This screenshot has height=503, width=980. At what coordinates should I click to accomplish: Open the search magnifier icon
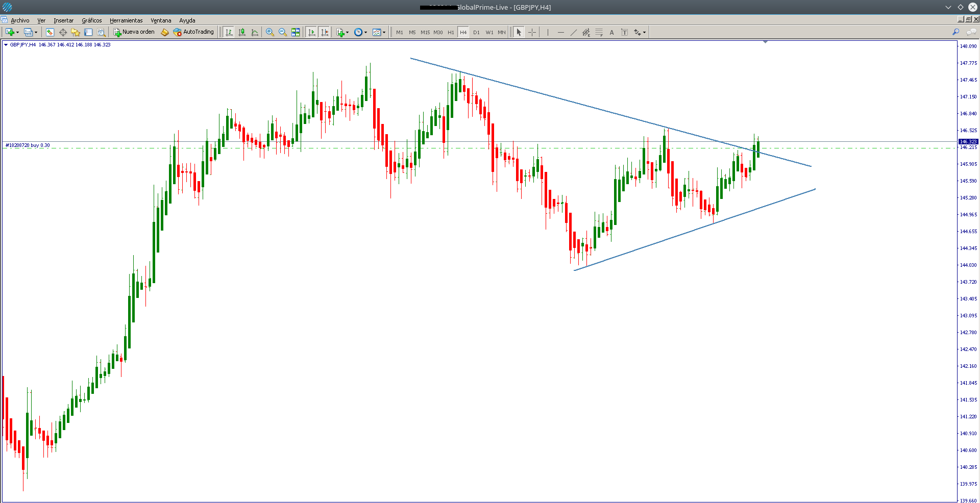click(x=956, y=32)
